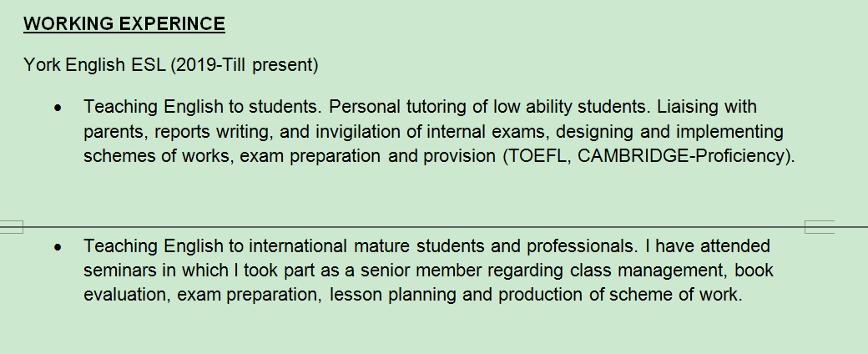Click the WORKING EXPERINCE heading

(124, 23)
